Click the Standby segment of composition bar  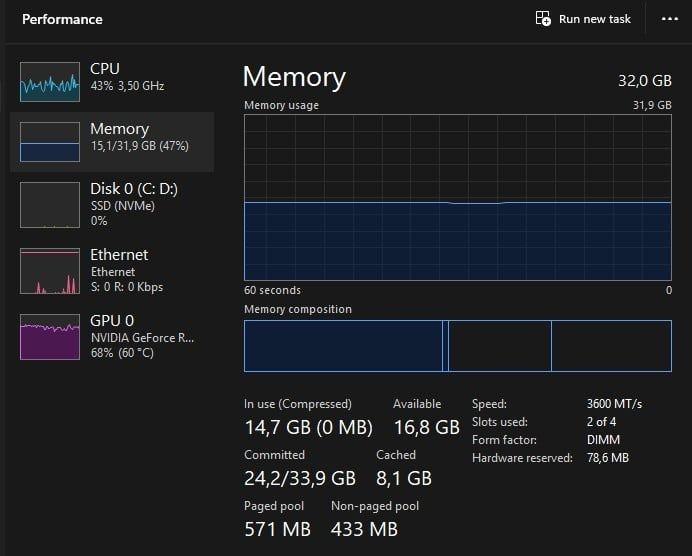tap(500, 346)
